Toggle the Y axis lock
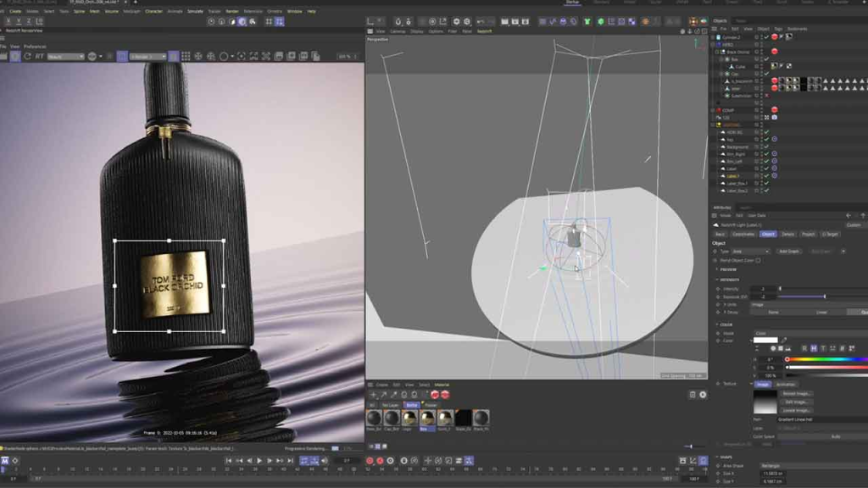The height and width of the screenshot is (488, 868). [x=19, y=21]
